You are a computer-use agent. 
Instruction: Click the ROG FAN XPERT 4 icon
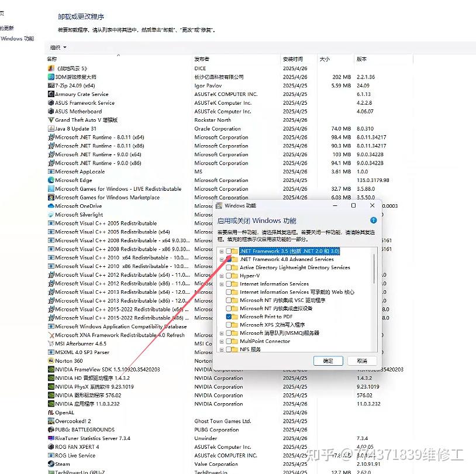(x=51, y=447)
